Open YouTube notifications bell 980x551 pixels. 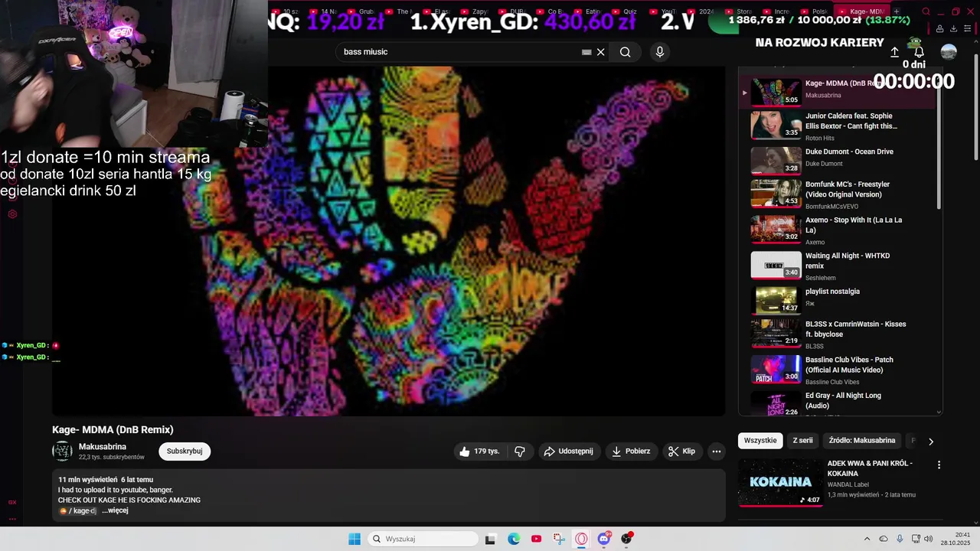click(x=920, y=52)
